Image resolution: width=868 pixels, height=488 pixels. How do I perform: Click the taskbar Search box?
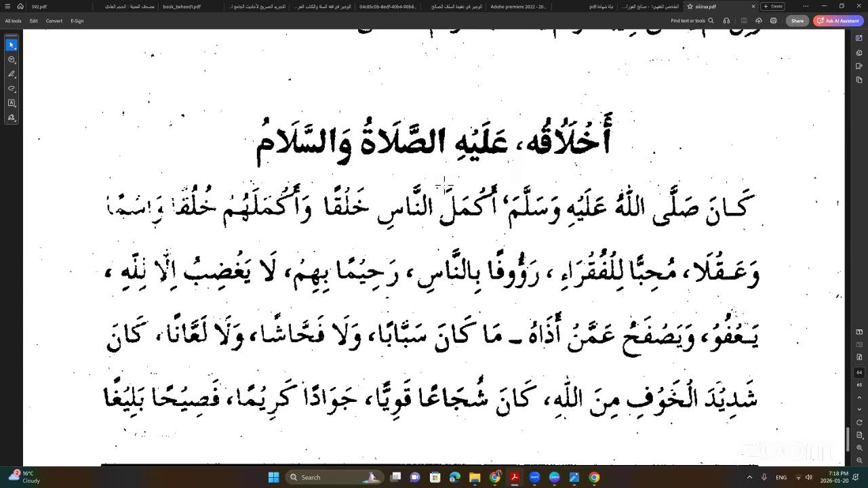point(334,477)
